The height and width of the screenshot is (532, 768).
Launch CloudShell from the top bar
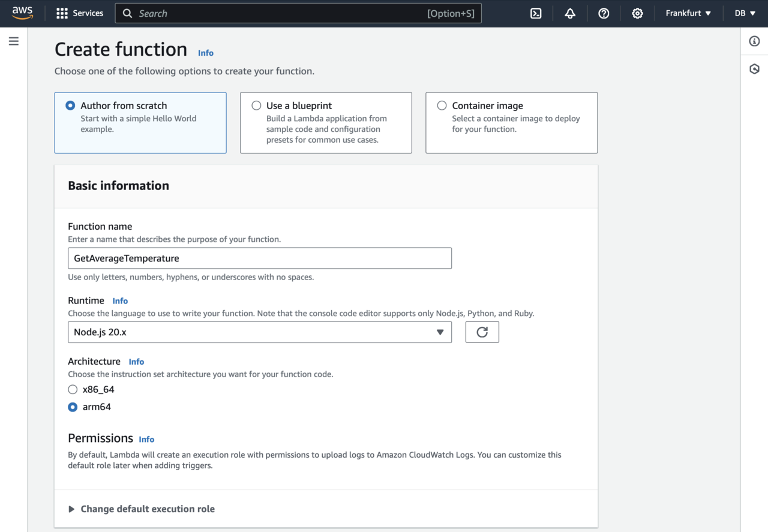tap(536, 13)
